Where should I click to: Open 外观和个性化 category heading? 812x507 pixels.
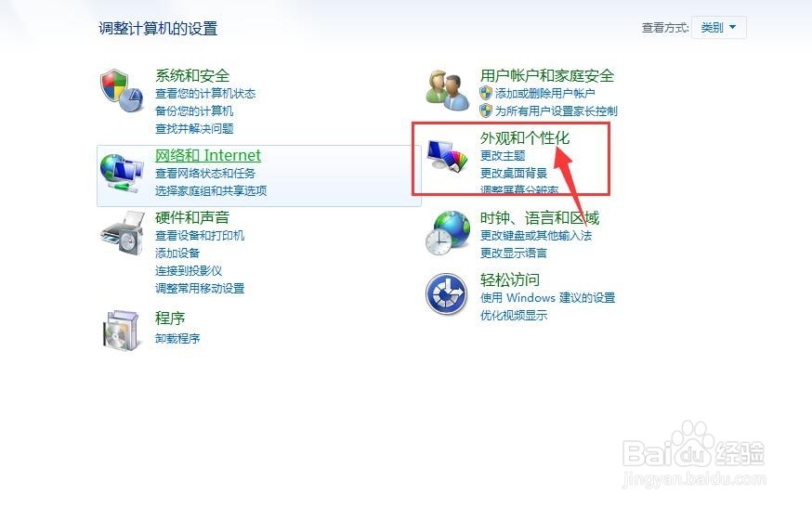tap(525, 137)
